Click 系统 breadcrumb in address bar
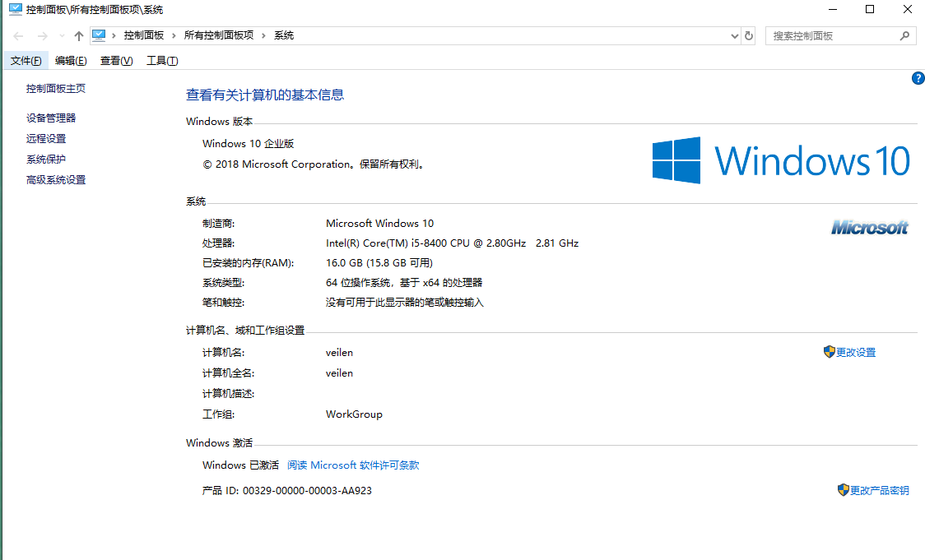The height and width of the screenshot is (560, 925). point(284,35)
